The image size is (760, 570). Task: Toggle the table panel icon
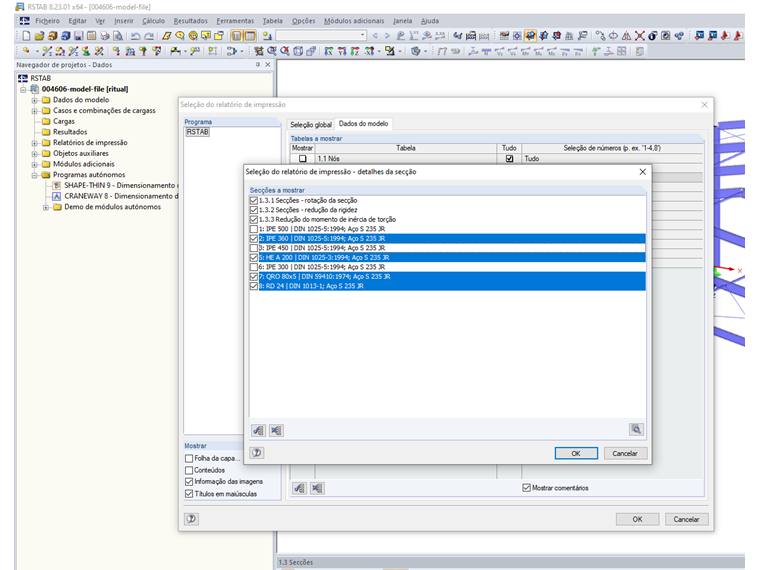250,36
